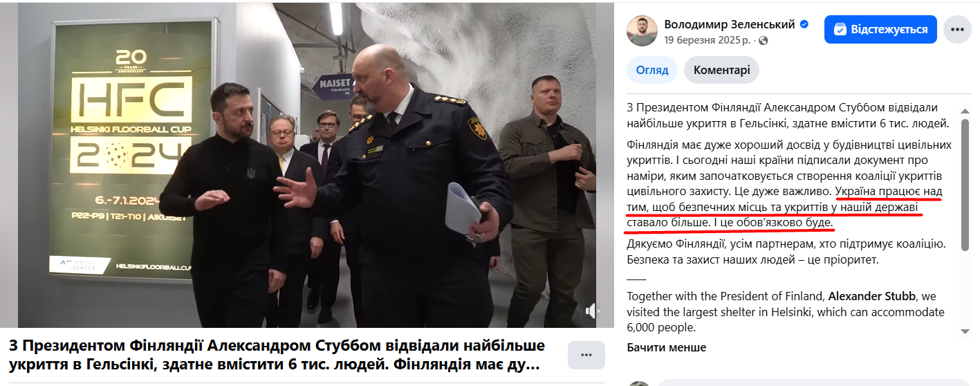
Task: Unmute video using the speaker icon
Action: [x=591, y=311]
